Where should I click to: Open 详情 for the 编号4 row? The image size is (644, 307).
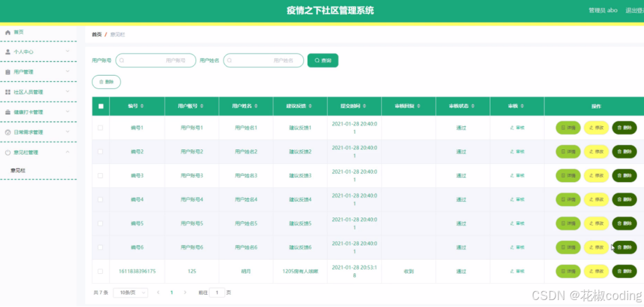tap(568, 199)
